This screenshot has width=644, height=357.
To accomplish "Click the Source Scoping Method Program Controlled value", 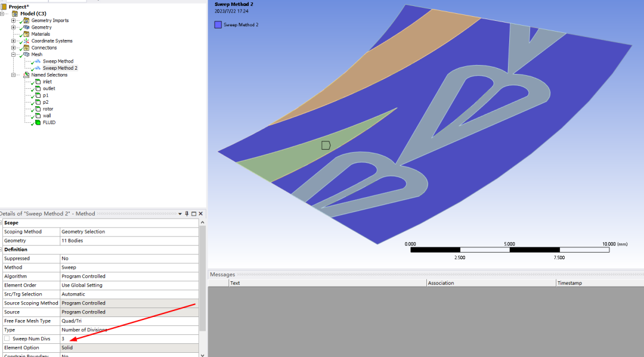I will (x=129, y=303).
